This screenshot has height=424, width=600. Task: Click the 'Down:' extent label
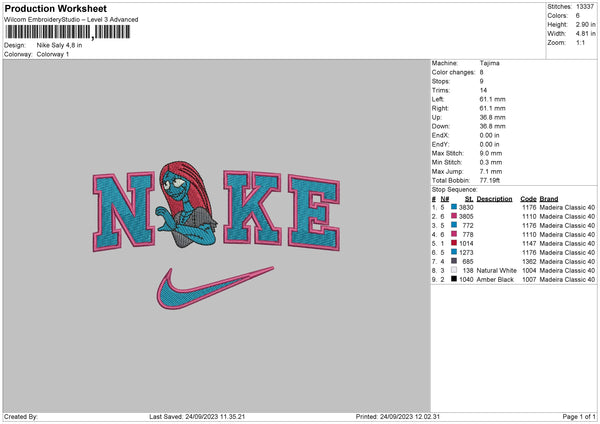pyautogui.click(x=441, y=126)
